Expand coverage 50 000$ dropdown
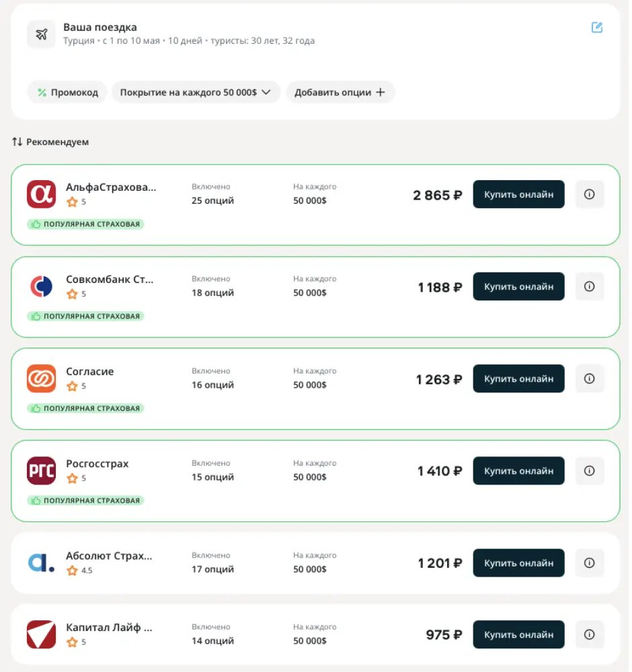The image size is (632, 672). coord(197,93)
